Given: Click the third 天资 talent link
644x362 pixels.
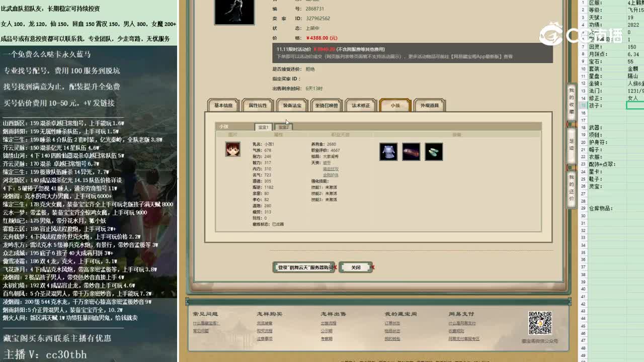Looking at the screenshot, I should click(x=331, y=175).
